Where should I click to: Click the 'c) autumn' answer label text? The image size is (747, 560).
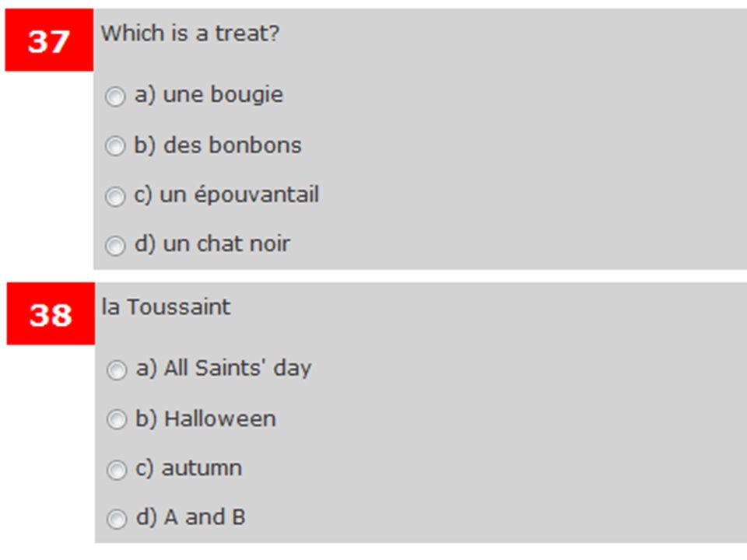[188, 467]
